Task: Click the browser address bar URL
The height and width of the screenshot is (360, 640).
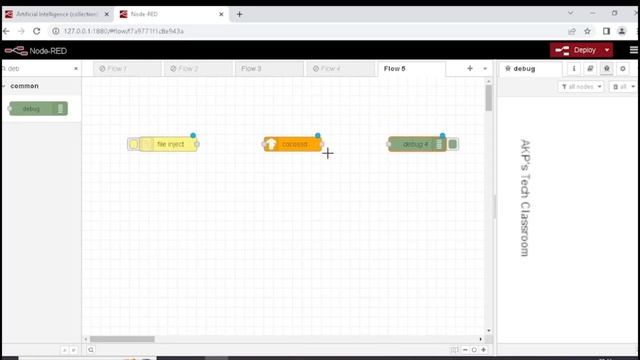Action: [124, 31]
